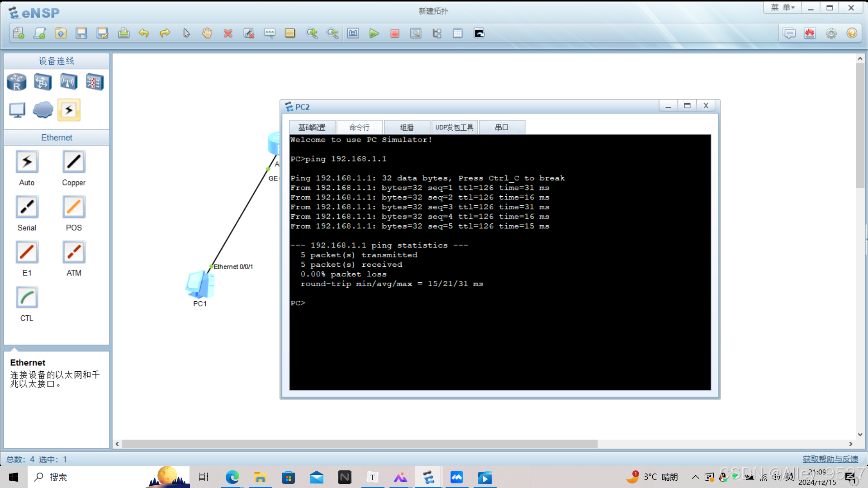Open Microsoft Store from taskbar

click(288, 477)
